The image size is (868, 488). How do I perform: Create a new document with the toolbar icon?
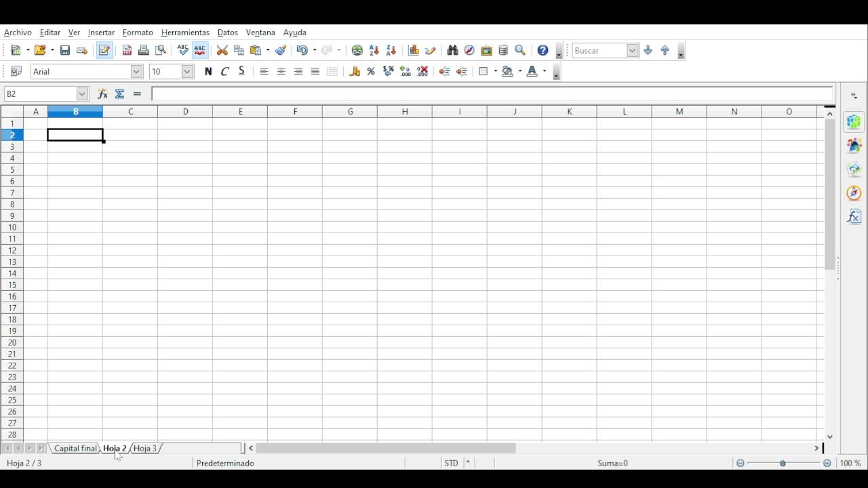click(16, 50)
